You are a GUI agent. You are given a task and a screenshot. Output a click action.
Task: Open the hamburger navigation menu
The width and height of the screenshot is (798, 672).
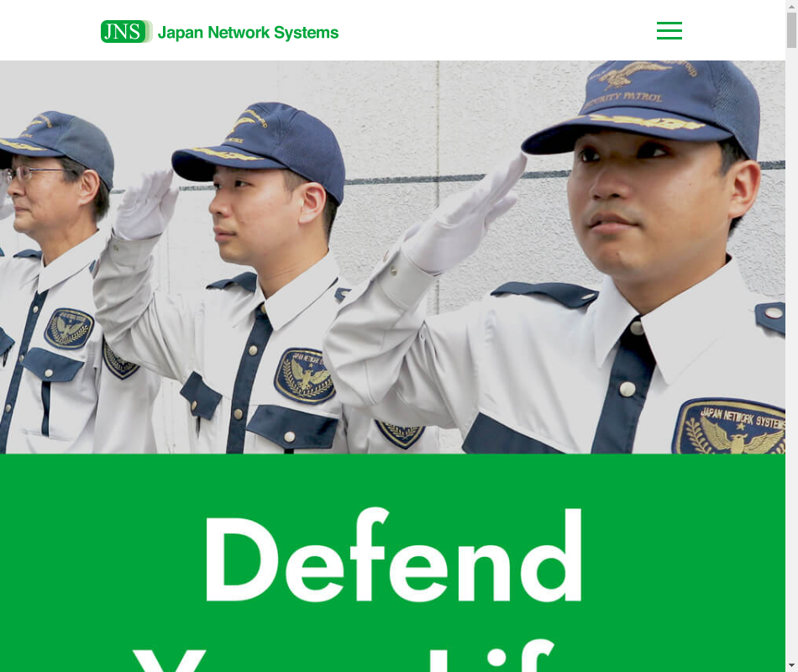669,30
